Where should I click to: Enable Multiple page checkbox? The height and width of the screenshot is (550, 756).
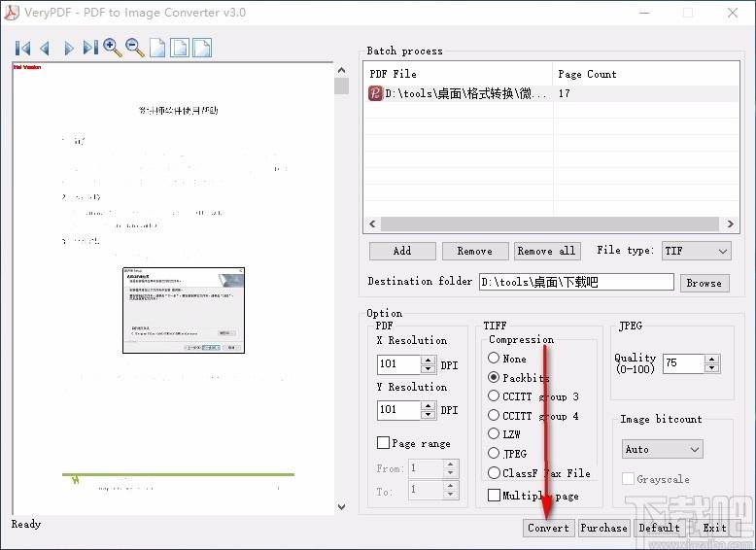[494, 495]
